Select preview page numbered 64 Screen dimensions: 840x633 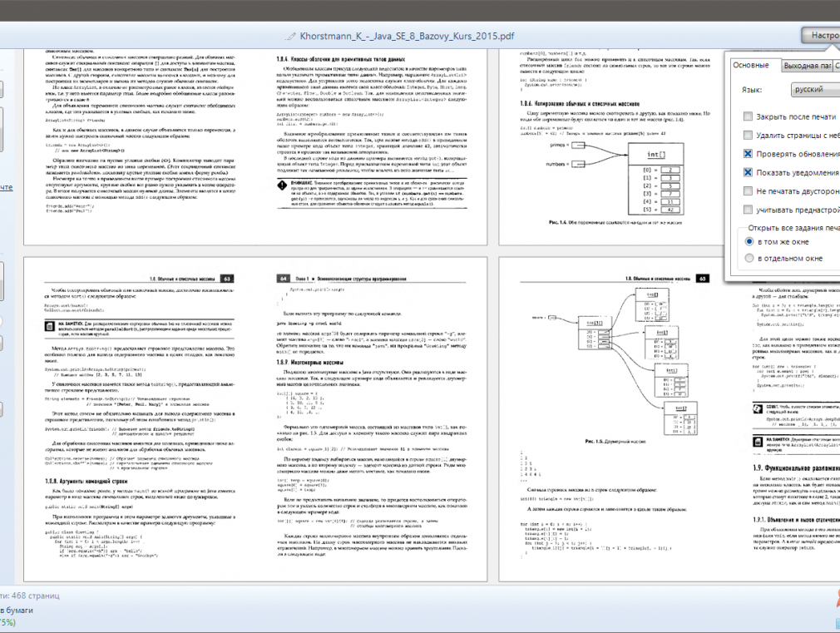click(x=371, y=418)
